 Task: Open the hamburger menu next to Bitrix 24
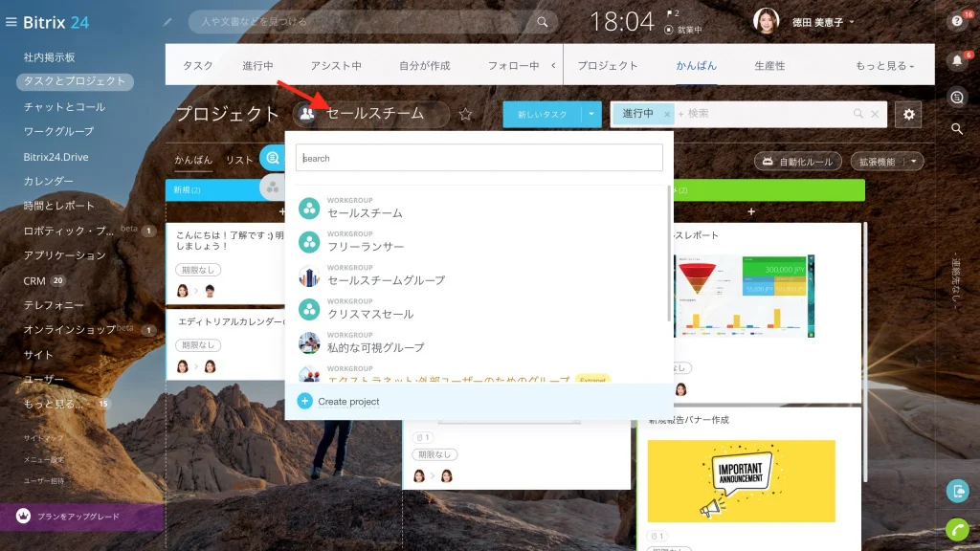11,22
